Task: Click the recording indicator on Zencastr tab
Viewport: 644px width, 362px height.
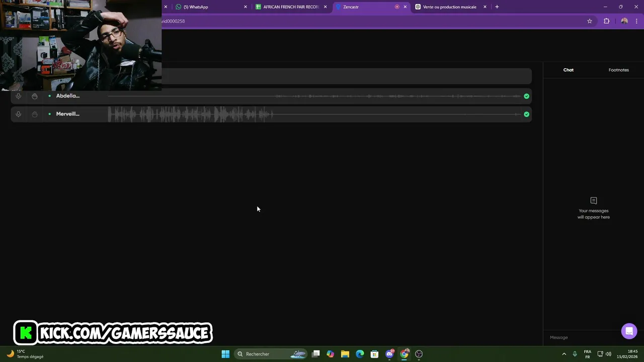Action: [x=397, y=7]
